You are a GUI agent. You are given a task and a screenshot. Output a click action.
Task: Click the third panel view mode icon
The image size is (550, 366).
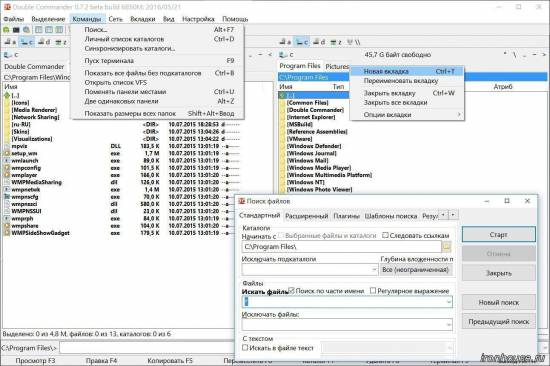(59, 30)
